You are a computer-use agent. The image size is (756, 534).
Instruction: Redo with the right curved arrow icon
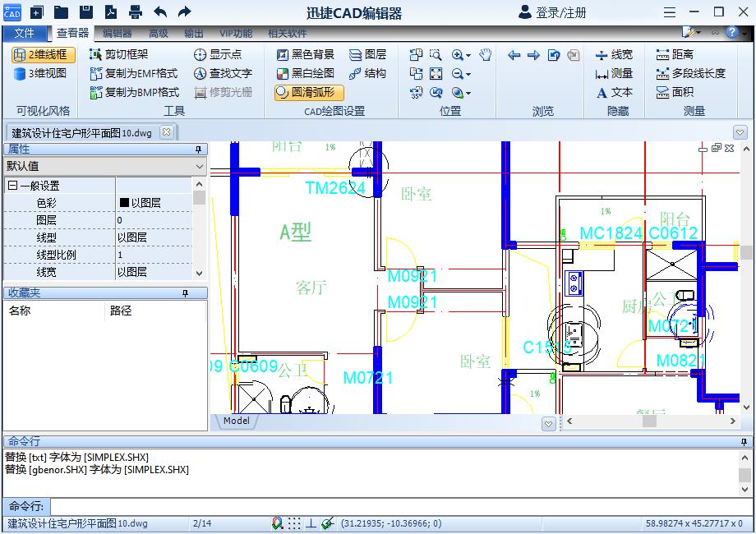[x=185, y=12]
